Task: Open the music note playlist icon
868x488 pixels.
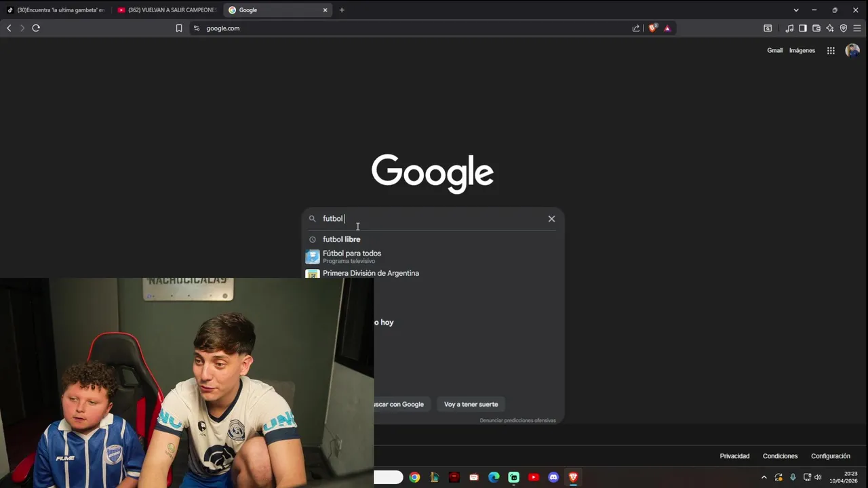Action: (x=789, y=28)
